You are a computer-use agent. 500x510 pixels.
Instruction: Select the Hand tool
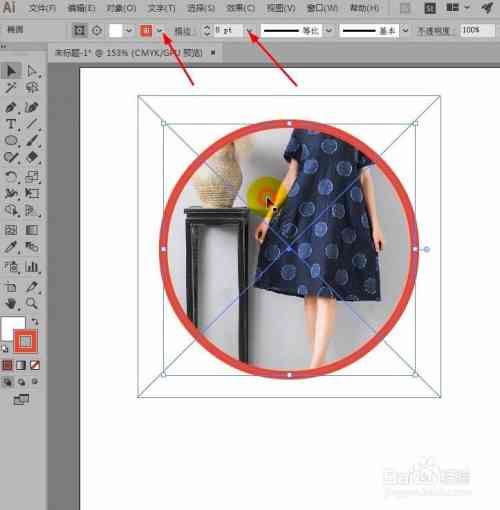tap(11, 303)
